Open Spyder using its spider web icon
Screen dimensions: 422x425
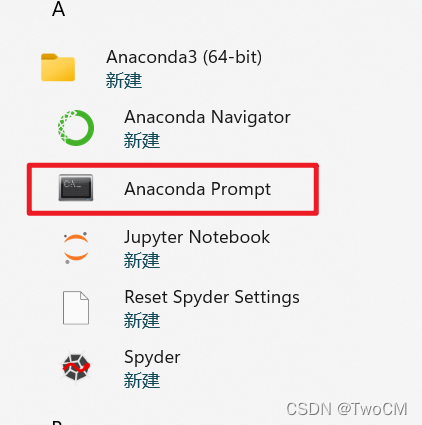tap(76, 367)
